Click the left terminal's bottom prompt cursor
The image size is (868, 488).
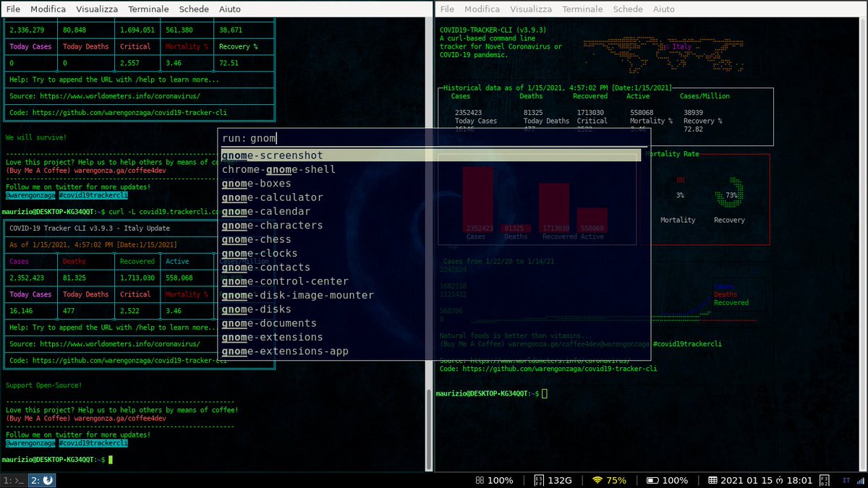click(x=111, y=460)
